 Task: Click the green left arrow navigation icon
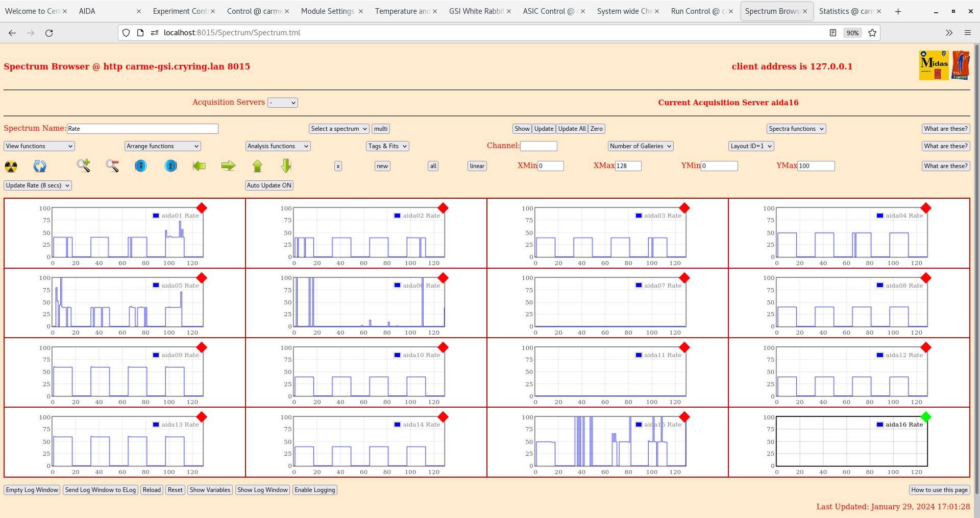coord(199,166)
